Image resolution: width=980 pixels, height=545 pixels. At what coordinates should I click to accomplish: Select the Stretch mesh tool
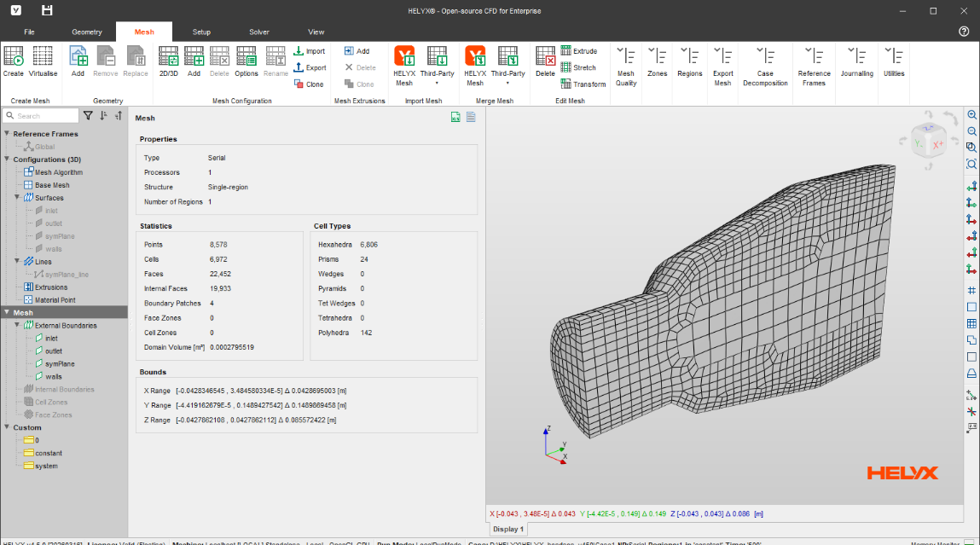pyautogui.click(x=578, y=67)
